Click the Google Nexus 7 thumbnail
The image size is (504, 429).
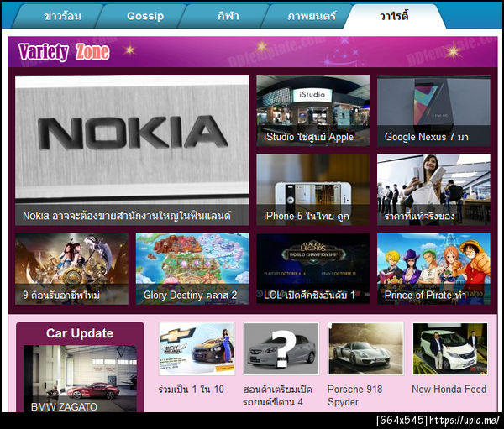[x=433, y=110]
